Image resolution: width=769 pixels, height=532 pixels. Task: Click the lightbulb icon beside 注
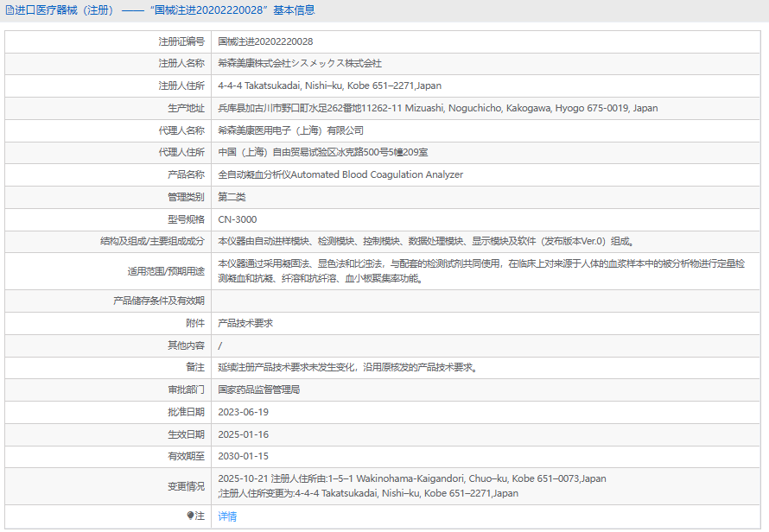(x=190, y=516)
